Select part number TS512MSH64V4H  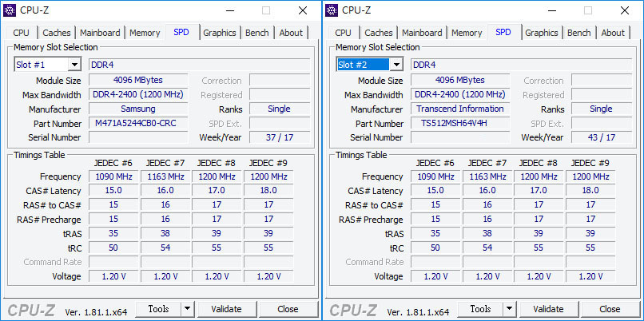(x=460, y=123)
